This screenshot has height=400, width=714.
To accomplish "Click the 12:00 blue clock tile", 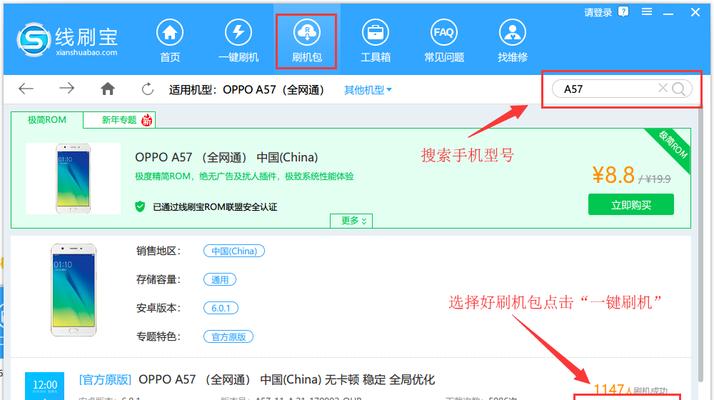I will click(x=45, y=386).
